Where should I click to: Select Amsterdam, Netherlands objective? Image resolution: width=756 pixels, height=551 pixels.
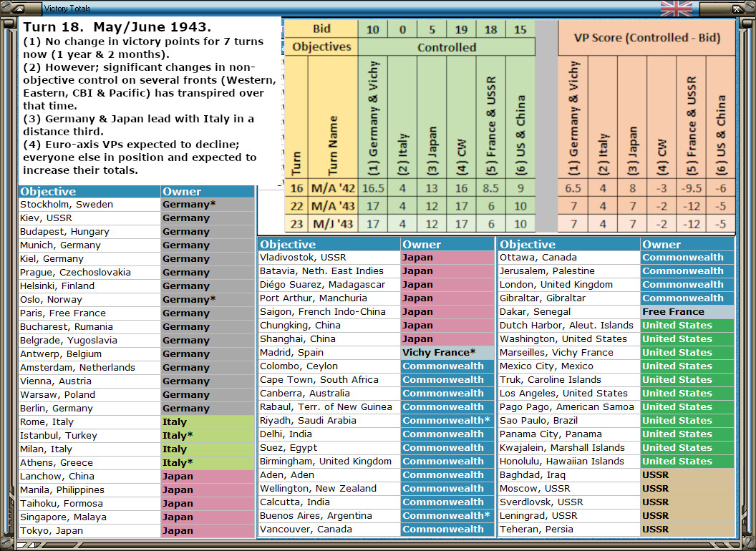(x=89, y=367)
